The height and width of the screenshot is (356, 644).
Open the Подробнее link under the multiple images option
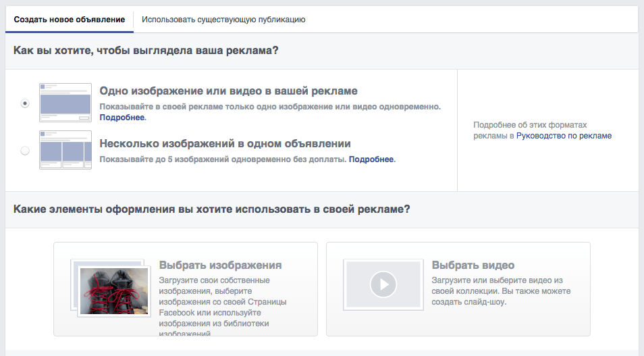click(371, 159)
